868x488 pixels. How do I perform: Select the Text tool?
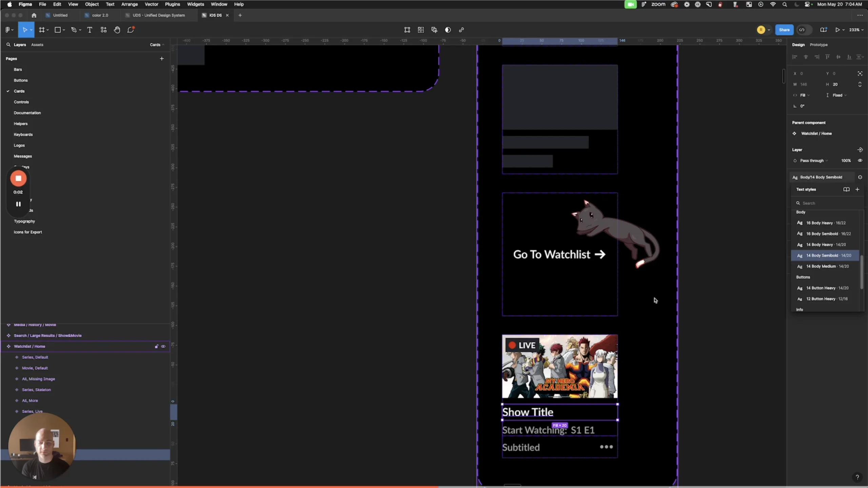[90, 30]
